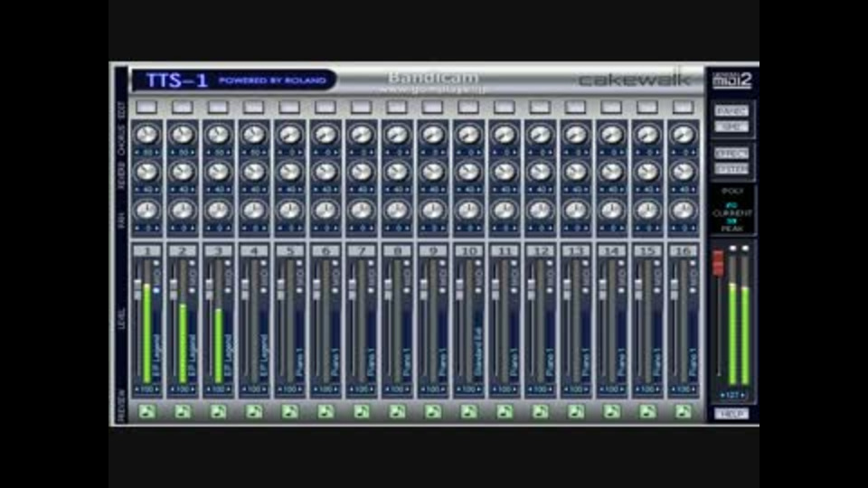The image size is (868, 488).
Task: Open the EDIT panel for part 1
Action: (x=146, y=107)
